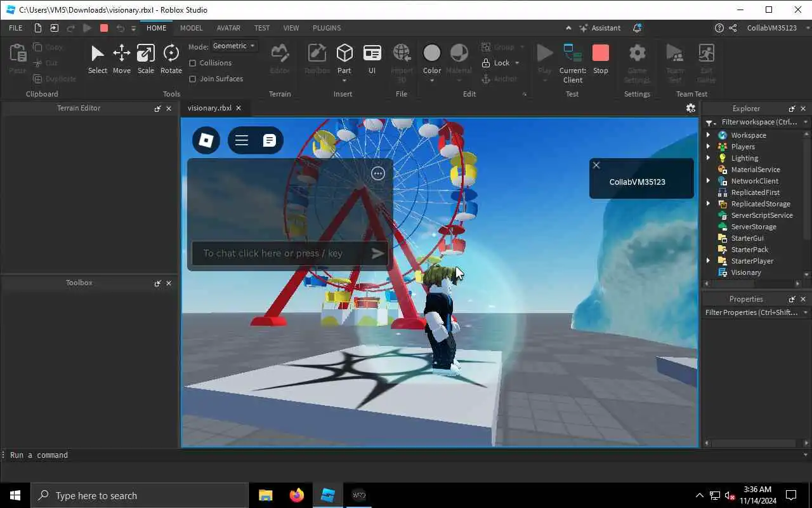Click the Windows taskbar search box

point(140,495)
